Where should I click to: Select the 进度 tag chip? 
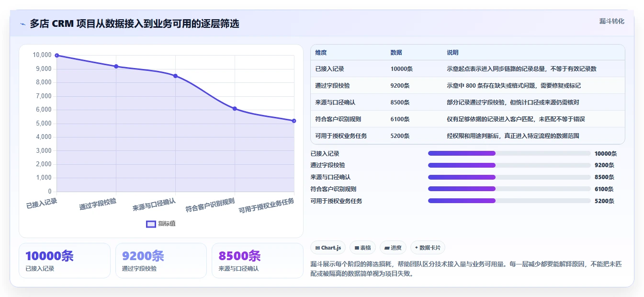click(393, 248)
